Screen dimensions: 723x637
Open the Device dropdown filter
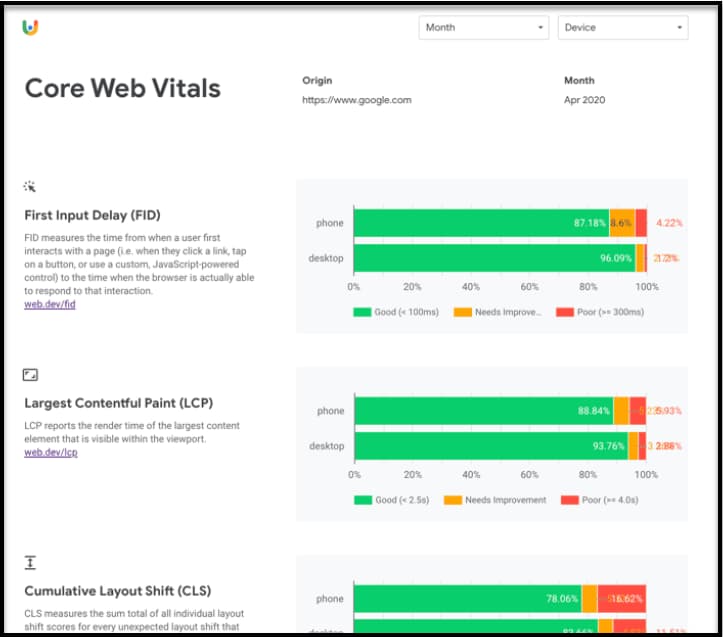point(623,28)
